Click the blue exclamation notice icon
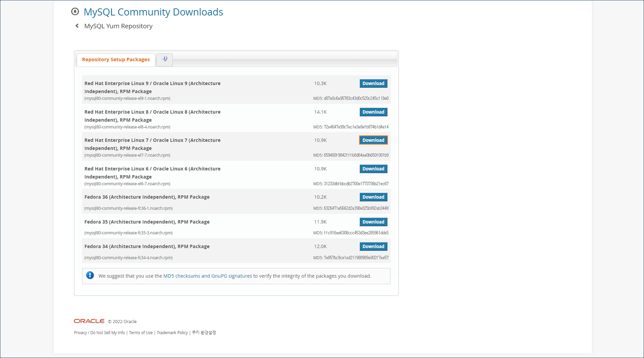 90,275
